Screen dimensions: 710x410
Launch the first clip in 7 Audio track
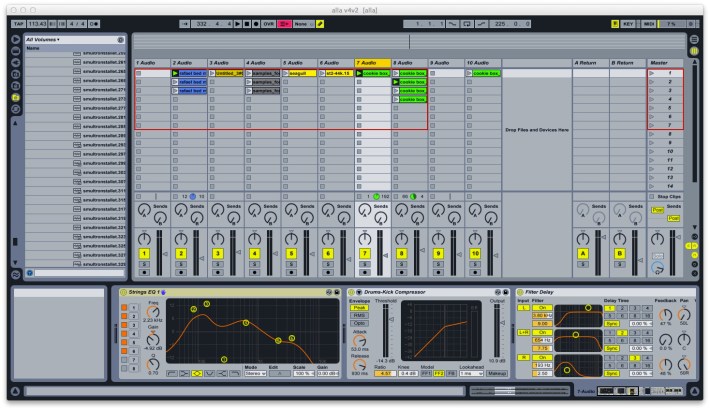point(358,73)
